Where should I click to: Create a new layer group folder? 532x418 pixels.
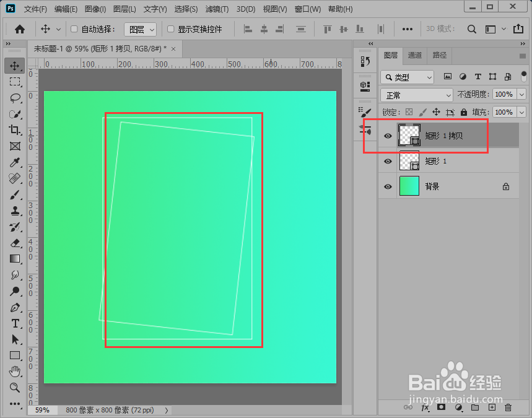pyautogui.click(x=475, y=407)
